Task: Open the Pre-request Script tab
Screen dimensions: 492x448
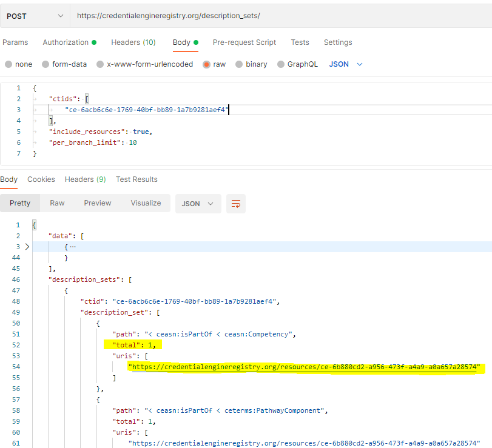Action: (x=244, y=42)
